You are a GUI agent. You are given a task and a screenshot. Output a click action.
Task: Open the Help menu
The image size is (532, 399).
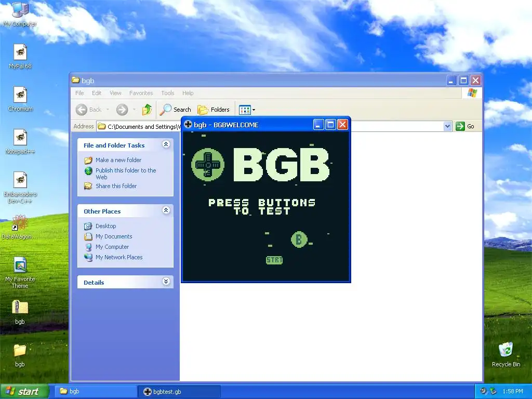pos(188,93)
